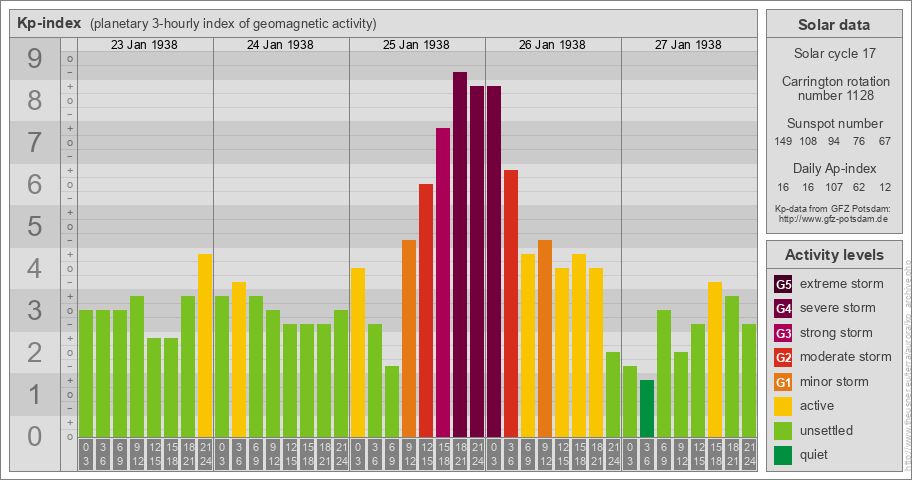Click the Activity levels panel heading
The image size is (912, 480).
[833, 255]
